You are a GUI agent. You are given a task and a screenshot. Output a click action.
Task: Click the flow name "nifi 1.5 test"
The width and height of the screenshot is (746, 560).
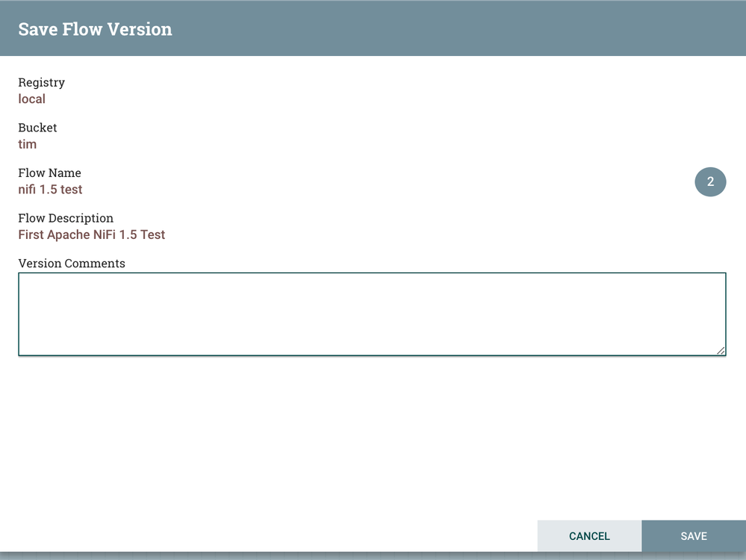pos(50,190)
